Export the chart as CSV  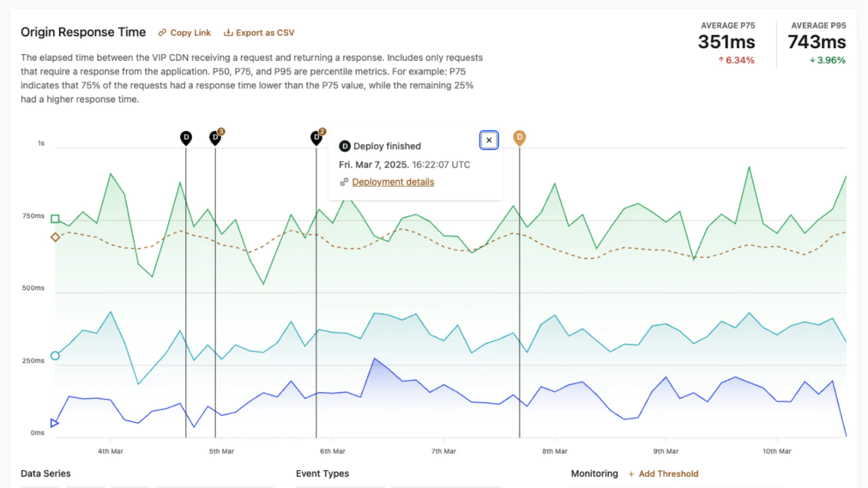[259, 33]
